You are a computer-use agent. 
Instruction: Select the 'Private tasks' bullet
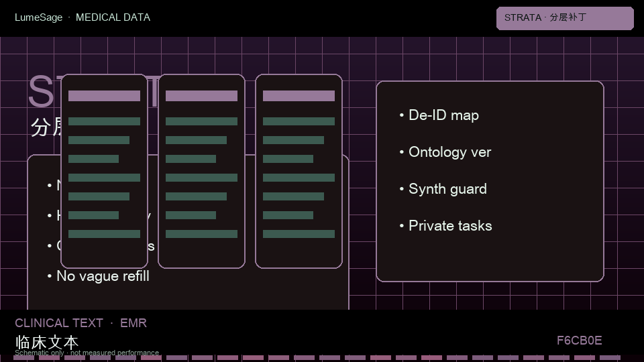pos(445,226)
